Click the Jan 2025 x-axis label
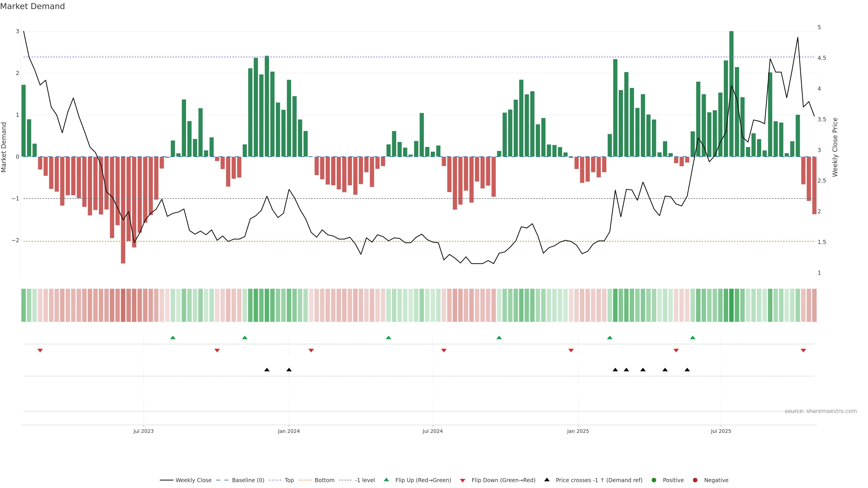Viewport: 868px width, 488px height. point(578,431)
